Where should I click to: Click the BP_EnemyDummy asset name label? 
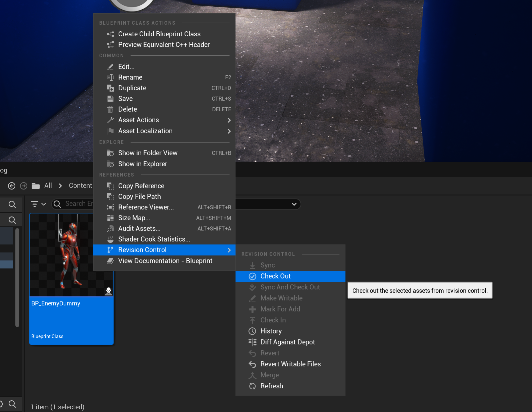56,303
